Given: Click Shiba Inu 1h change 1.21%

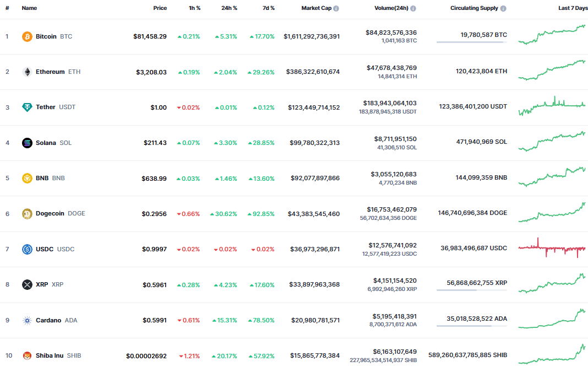Looking at the screenshot, I should 189,356.
